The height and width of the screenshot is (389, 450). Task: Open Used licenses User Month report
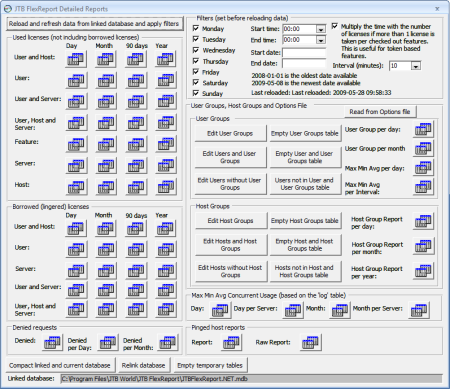(106, 80)
